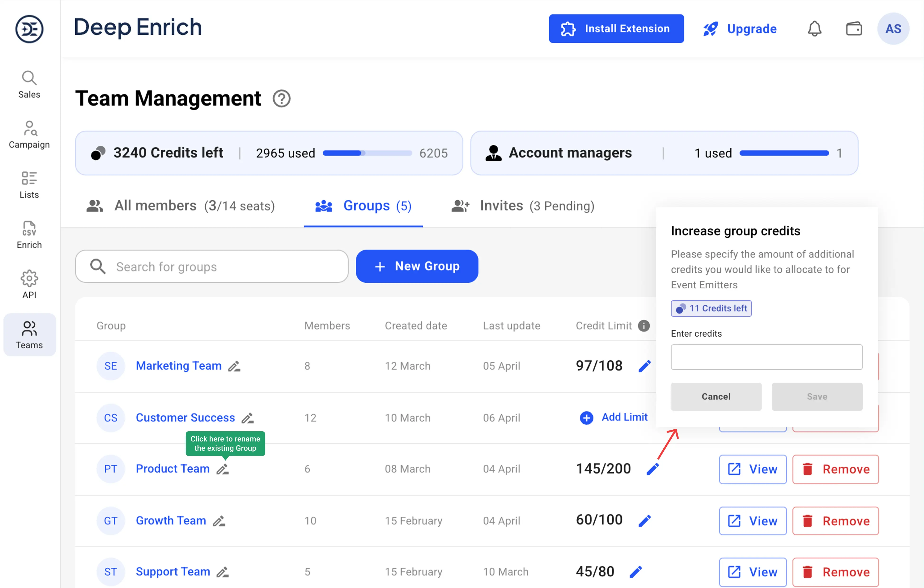Click the CS group avatar
924x588 pixels.
[110, 418]
